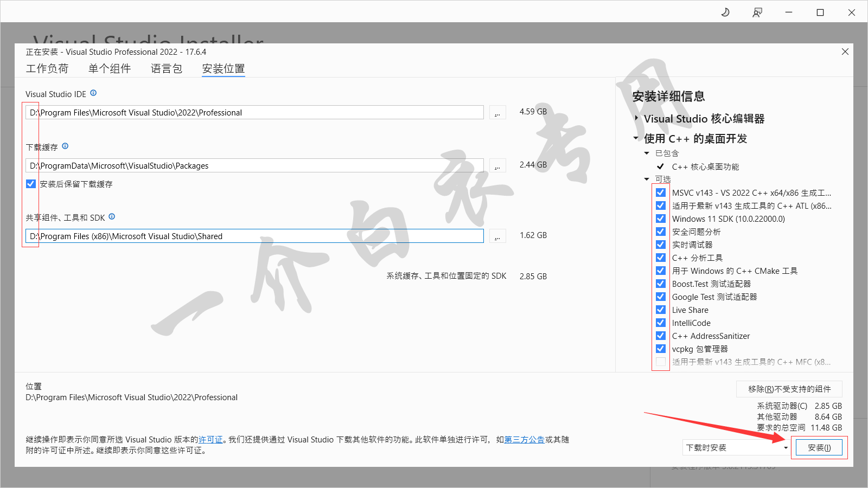Uncheck 用于 Windows 的 C++ CMake 工具
The image size is (868, 488).
coord(660,271)
